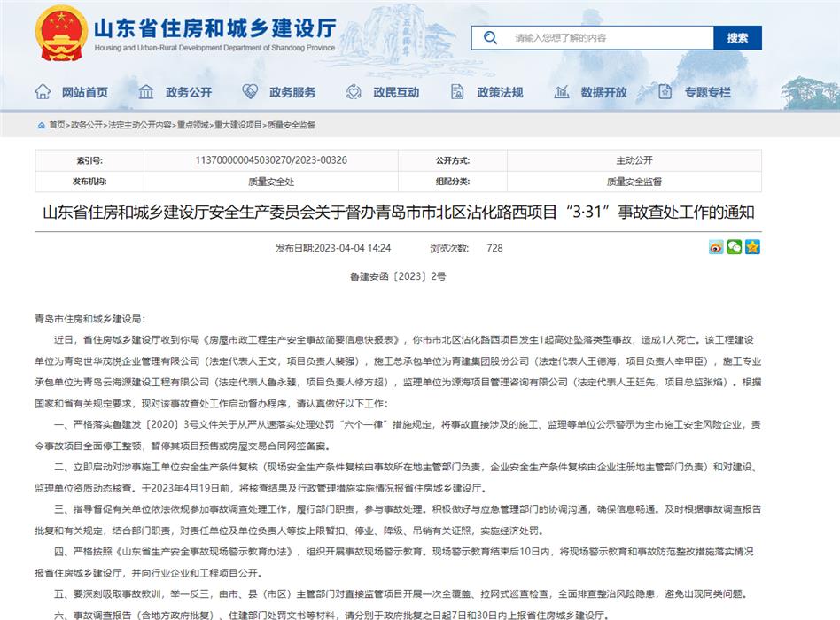Open the 政务公开 navigation menu
The image size is (840, 620).
(188, 92)
